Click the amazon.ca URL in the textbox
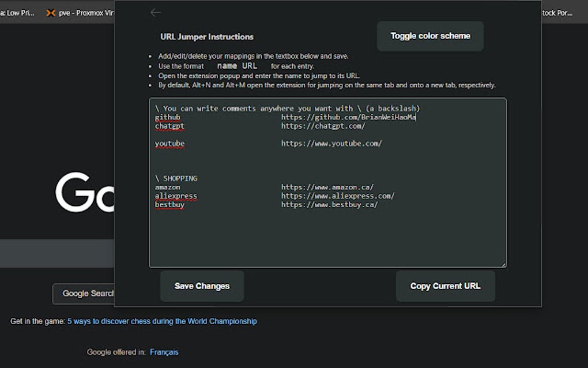Image resolution: width=588 pixels, height=368 pixels. pos(327,187)
